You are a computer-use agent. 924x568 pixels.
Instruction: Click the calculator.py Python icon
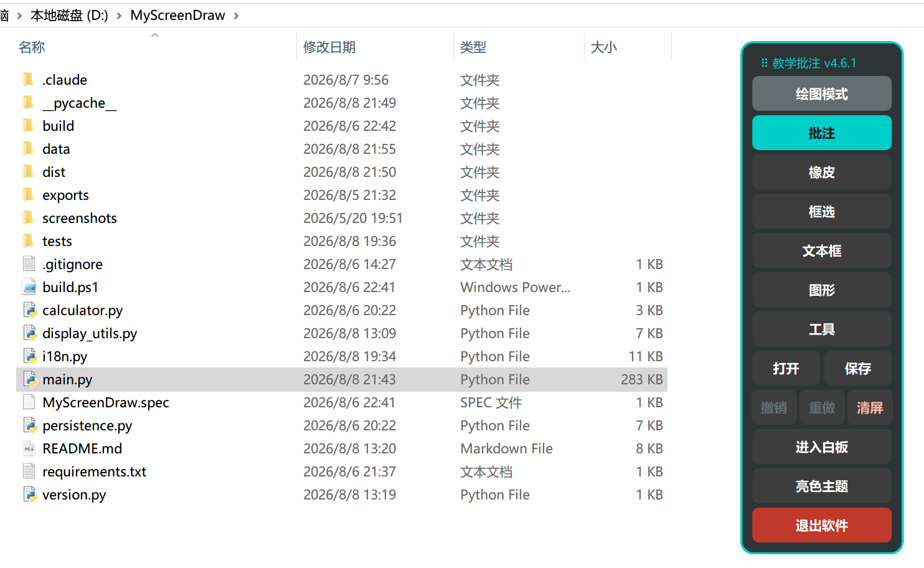click(29, 310)
